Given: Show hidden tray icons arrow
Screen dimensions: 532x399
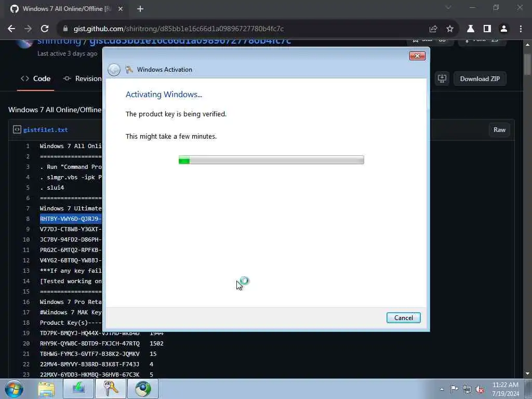Looking at the screenshot, I should (x=442, y=390).
